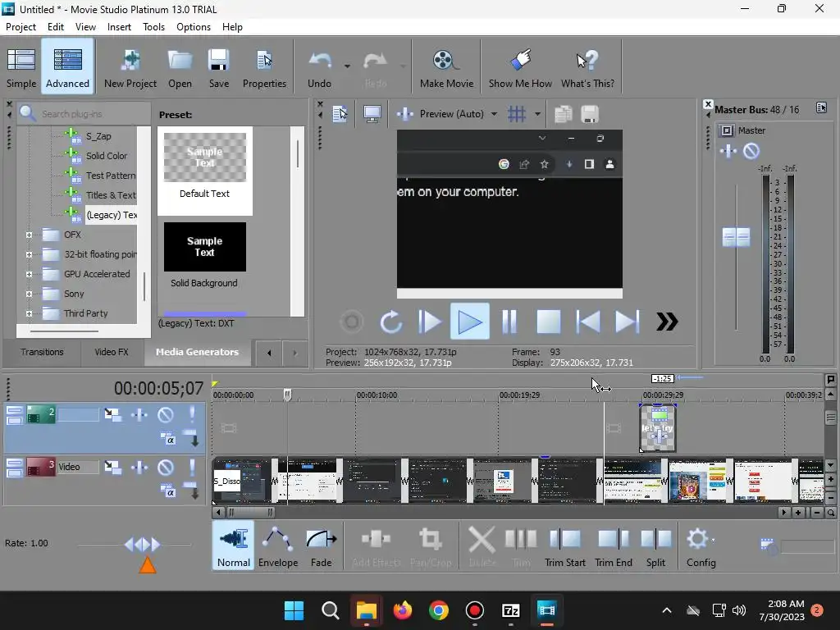Copy preview snapshot to clipboard
This screenshot has width=840, height=630.
click(563, 113)
